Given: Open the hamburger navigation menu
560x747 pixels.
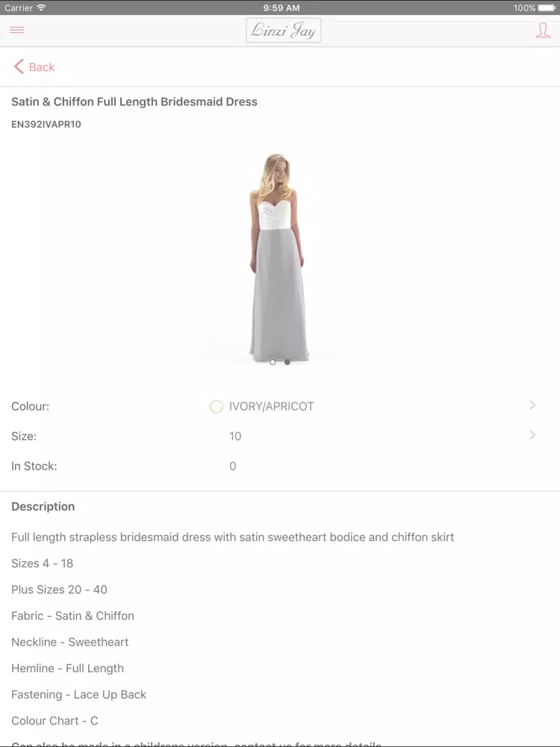Looking at the screenshot, I should click(16, 30).
